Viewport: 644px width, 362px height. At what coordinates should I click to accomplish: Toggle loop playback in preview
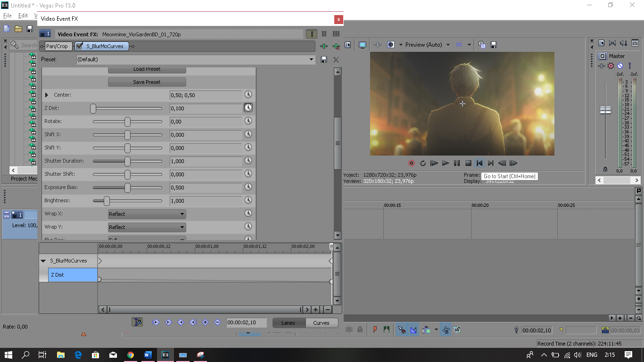click(x=423, y=163)
